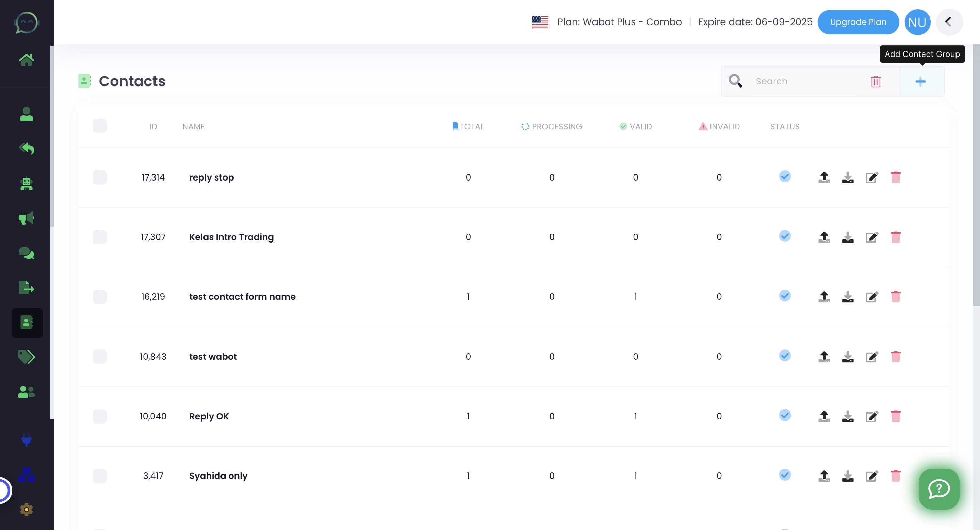Open the NU user avatar menu

click(x=917, y=22)
